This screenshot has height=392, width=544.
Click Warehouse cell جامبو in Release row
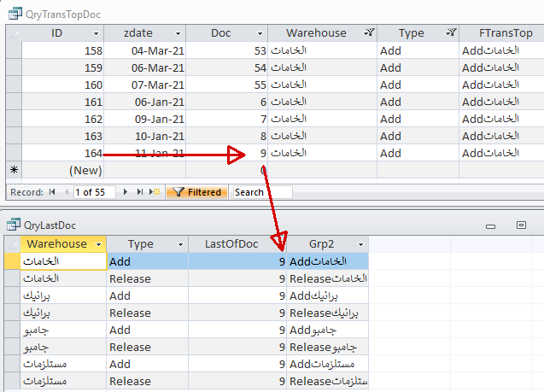pos(63,347)
